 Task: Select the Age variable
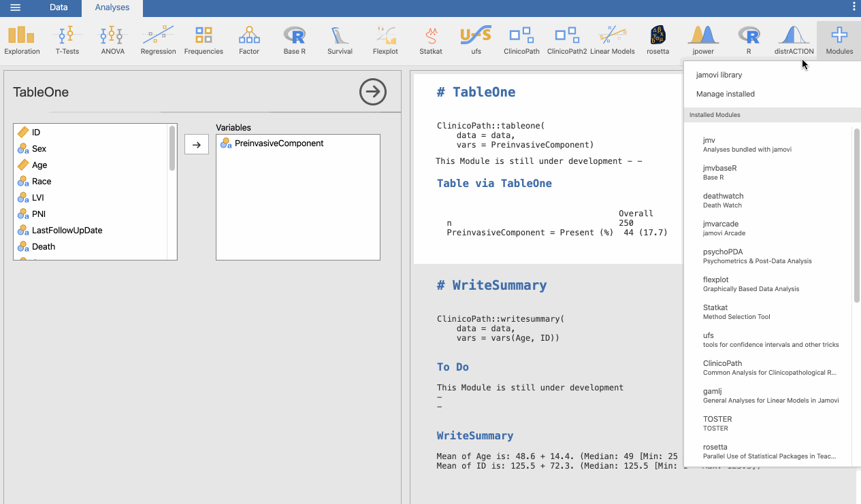(91, 165)
